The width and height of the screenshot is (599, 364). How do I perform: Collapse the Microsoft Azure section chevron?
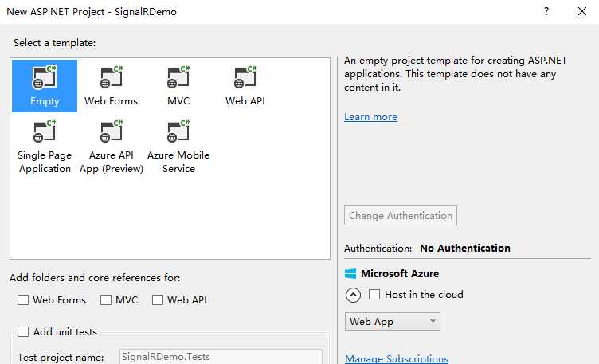pos(353,295)
